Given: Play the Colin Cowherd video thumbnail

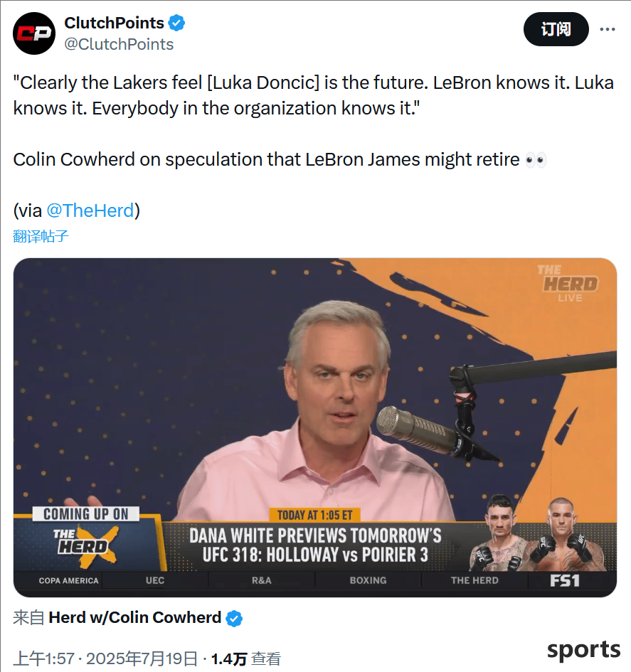Looking at the screenshot, I should [315, 427].
